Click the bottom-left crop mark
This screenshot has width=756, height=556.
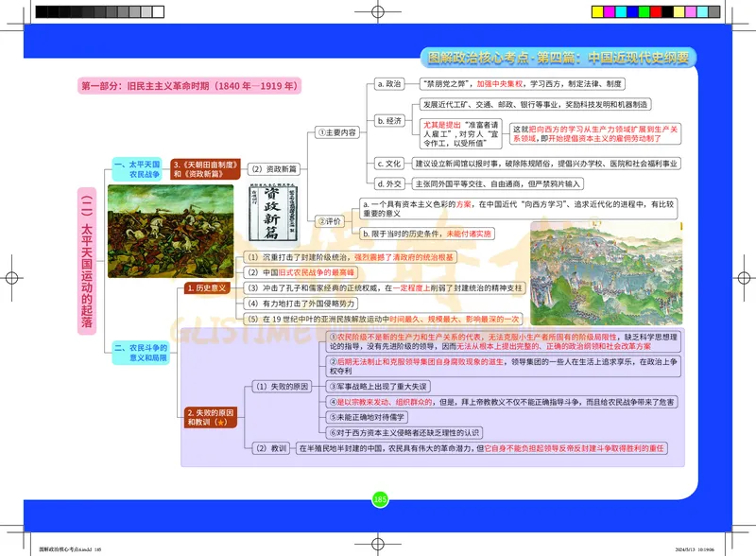pyautogui.click(x=24, y=533)
